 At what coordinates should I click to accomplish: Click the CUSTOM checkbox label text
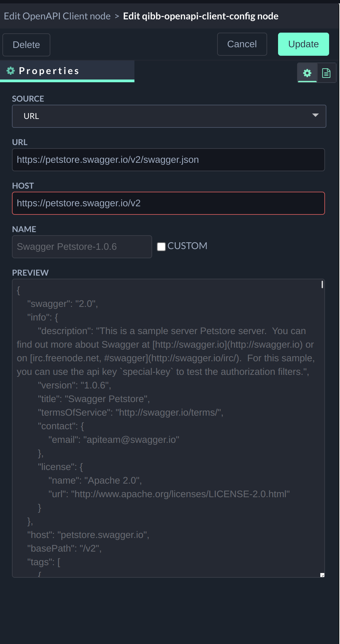(x=187, y=246)
